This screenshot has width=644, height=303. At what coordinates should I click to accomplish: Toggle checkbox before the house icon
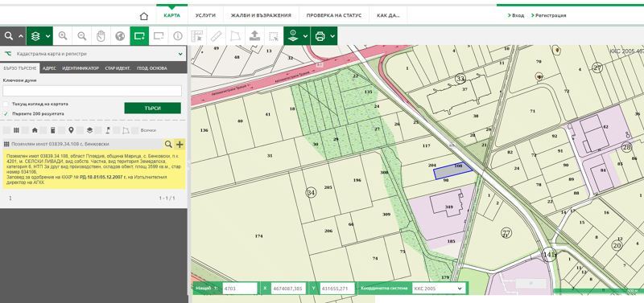click(x=25, y=130)
